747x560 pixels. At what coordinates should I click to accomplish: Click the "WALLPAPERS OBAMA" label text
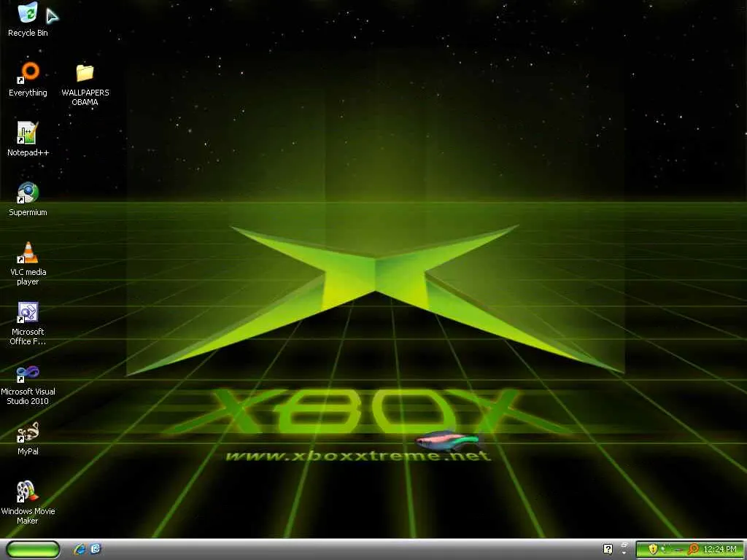pyautogui.click(x=85, y=97)
